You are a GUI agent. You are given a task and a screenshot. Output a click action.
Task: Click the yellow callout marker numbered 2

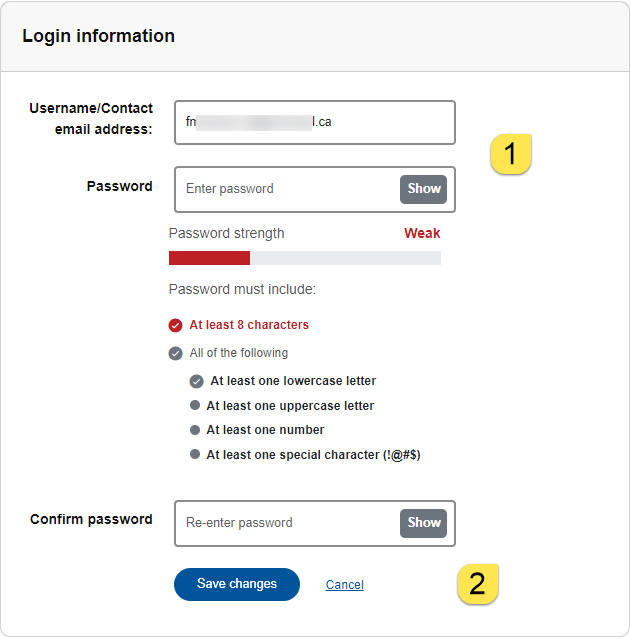(x=478, y=584)
